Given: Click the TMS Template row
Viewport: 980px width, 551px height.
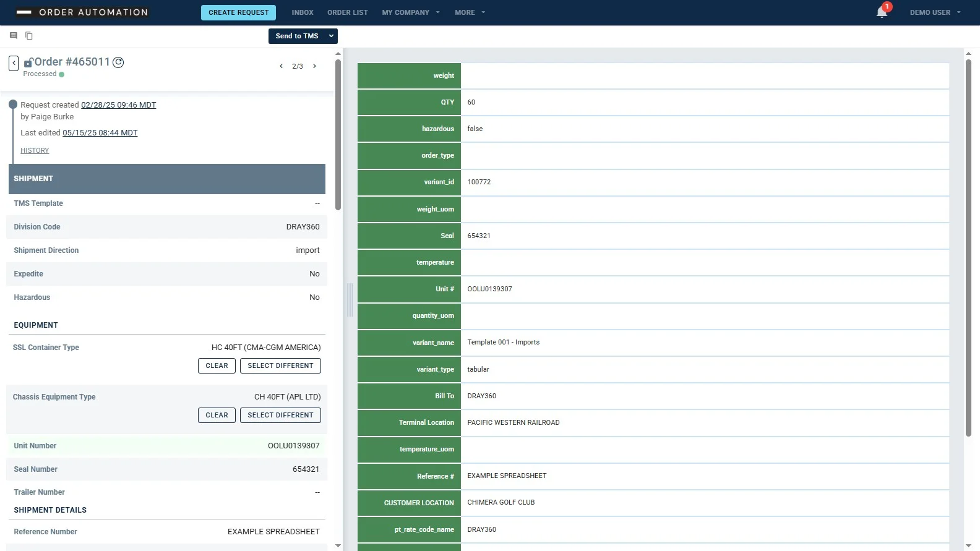Looking at the screenshot, I should [x=167, y=203].
